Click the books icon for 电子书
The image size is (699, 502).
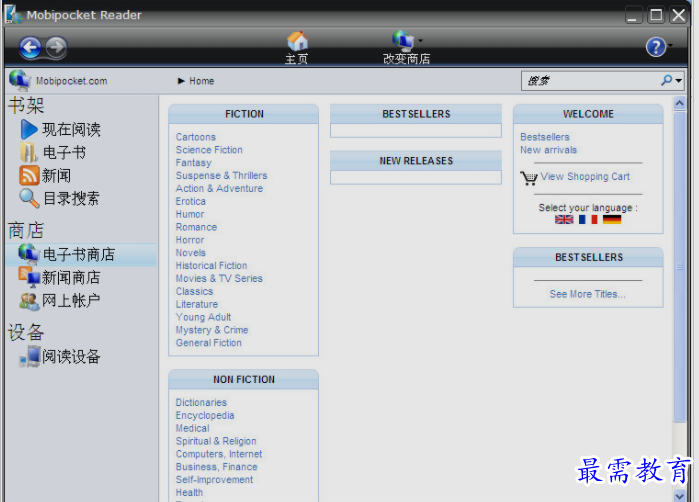29,152
